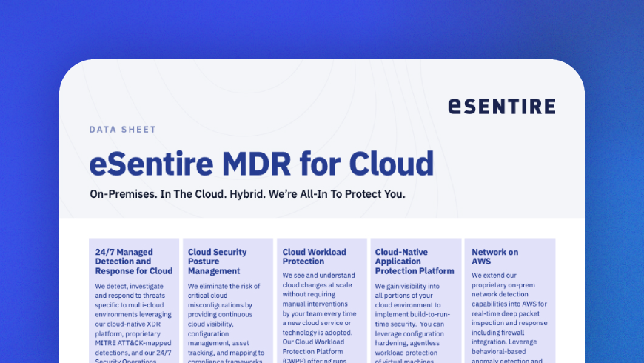Click the Network on AWS heading
The width and height of the screenshot is (644, 363).
click(494, 256)
